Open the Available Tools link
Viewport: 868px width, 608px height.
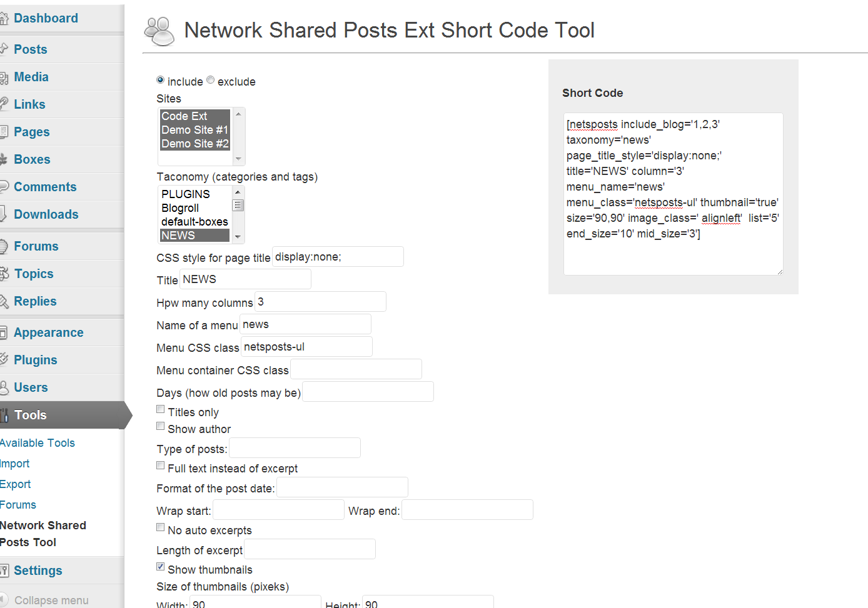38,443
